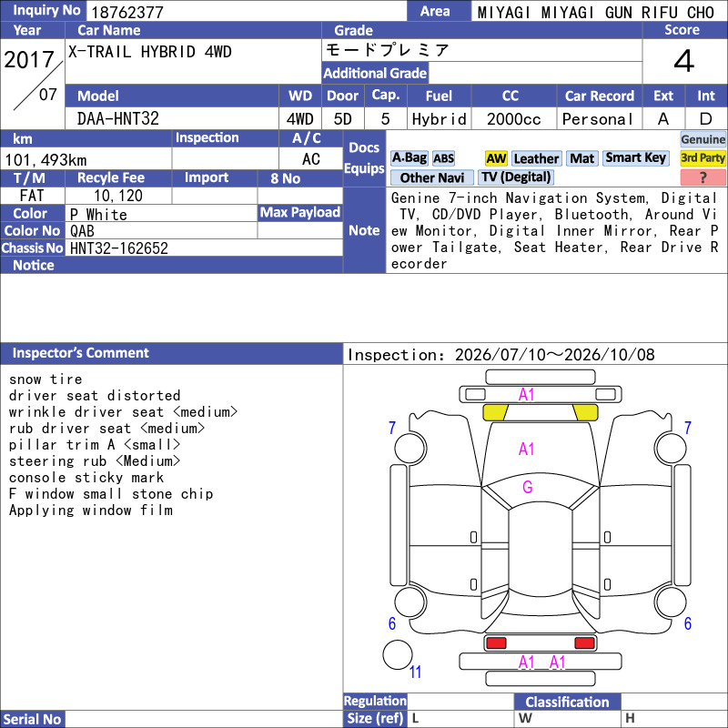This screenshot has width=728, height=728.
Task: Click car name X-TRAIL HYBRID 4WD
Action: (x=150, y=52)
